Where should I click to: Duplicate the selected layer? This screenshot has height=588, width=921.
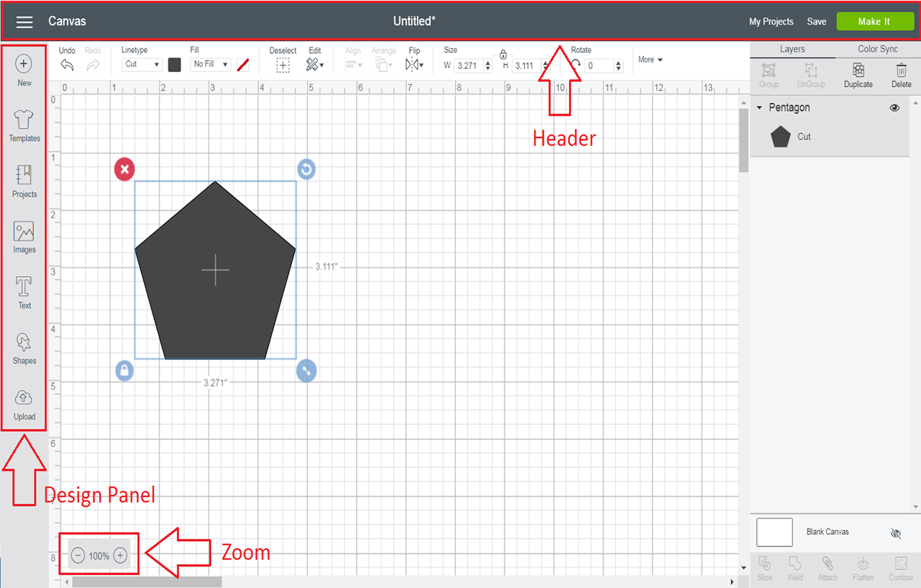pos(858,71)
